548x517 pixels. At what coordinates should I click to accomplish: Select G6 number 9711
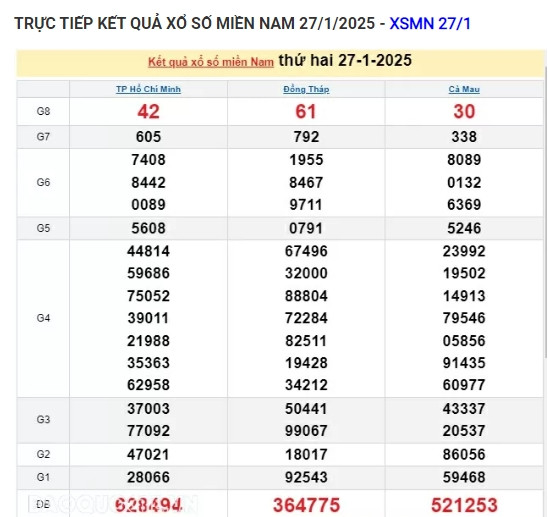pyautogui.click(x=306, y=204)
